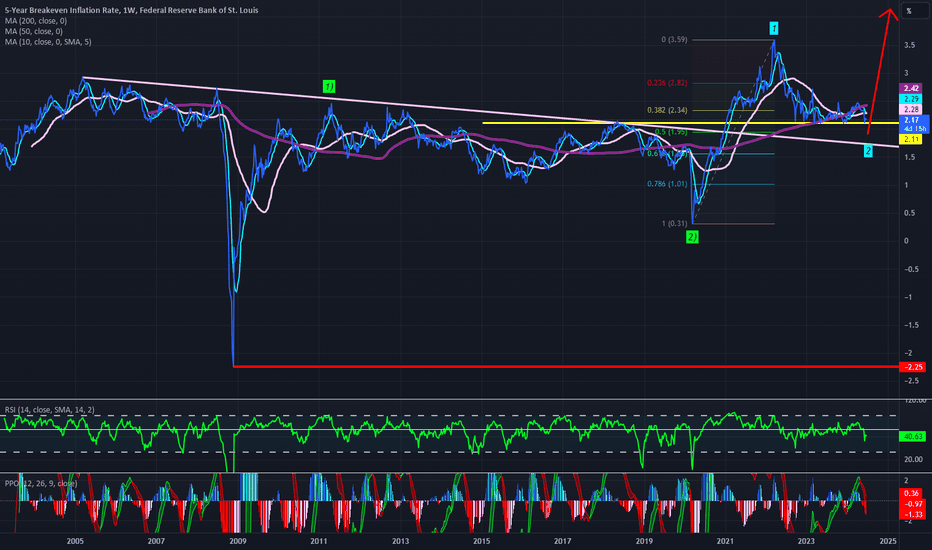The image size is (932, 550).
Task: Click the 2007 label on time axis
Action: [x=156, y=541]
